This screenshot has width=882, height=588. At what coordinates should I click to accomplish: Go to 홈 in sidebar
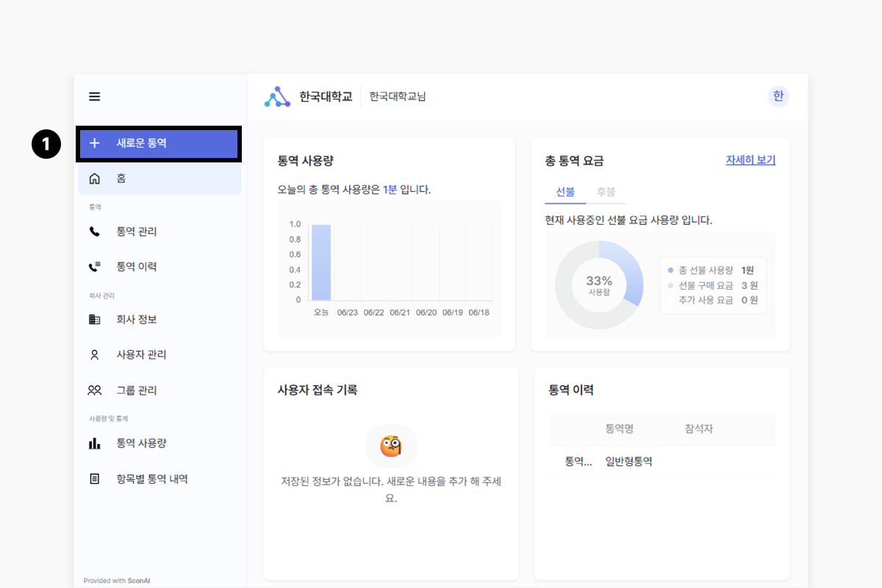click(x=159, y=179)
